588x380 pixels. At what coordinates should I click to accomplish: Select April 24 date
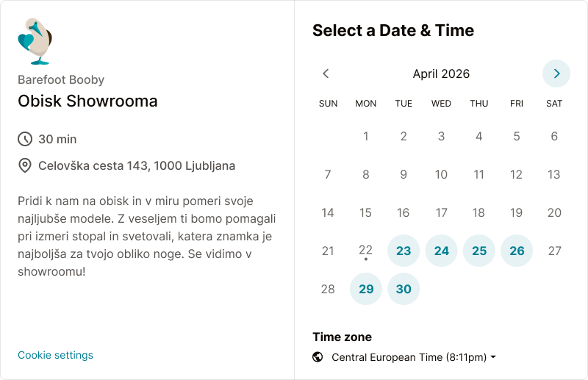pyautogui.click(x=441, y=251)
